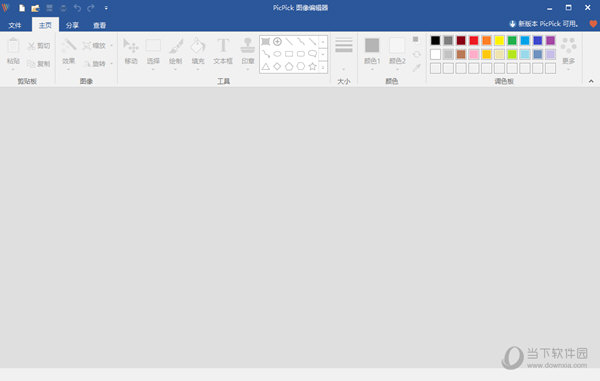The height and width of the screenshot is (381, 600).
Task: Undo the last action
Action: pyautogui.click(x=77, y=8)
